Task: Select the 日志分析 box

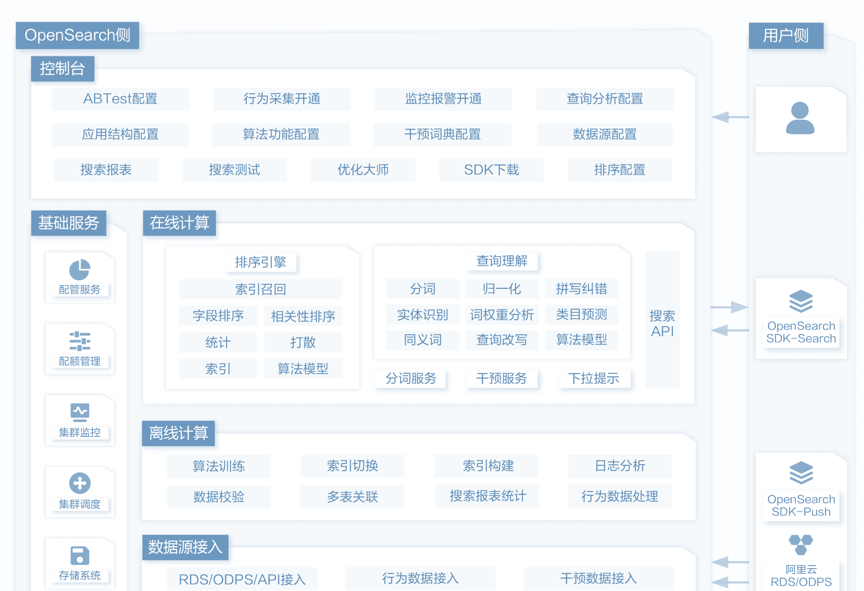Action: pos(620,466)
